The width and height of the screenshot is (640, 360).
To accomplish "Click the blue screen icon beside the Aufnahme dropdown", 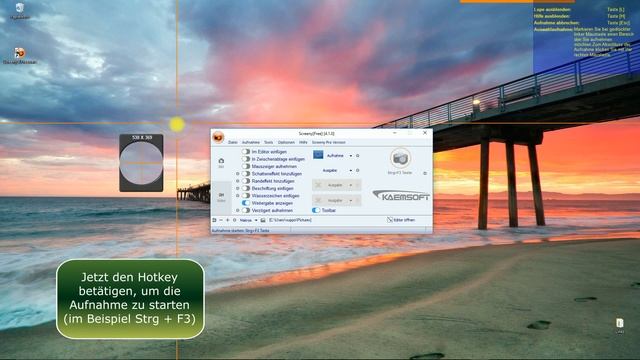I will pos(318,155).
